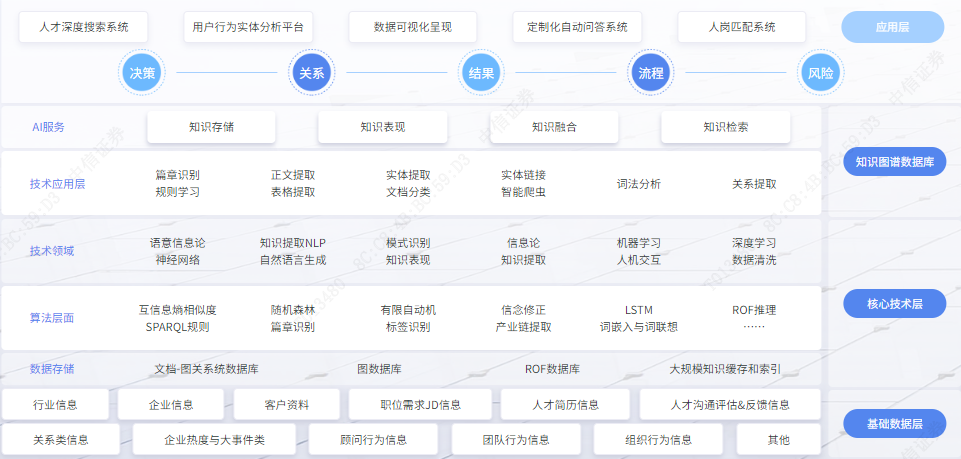Open 人才深度搜索系统 box
The width and height of the screenshot is (961, 459).
(83, 27)
